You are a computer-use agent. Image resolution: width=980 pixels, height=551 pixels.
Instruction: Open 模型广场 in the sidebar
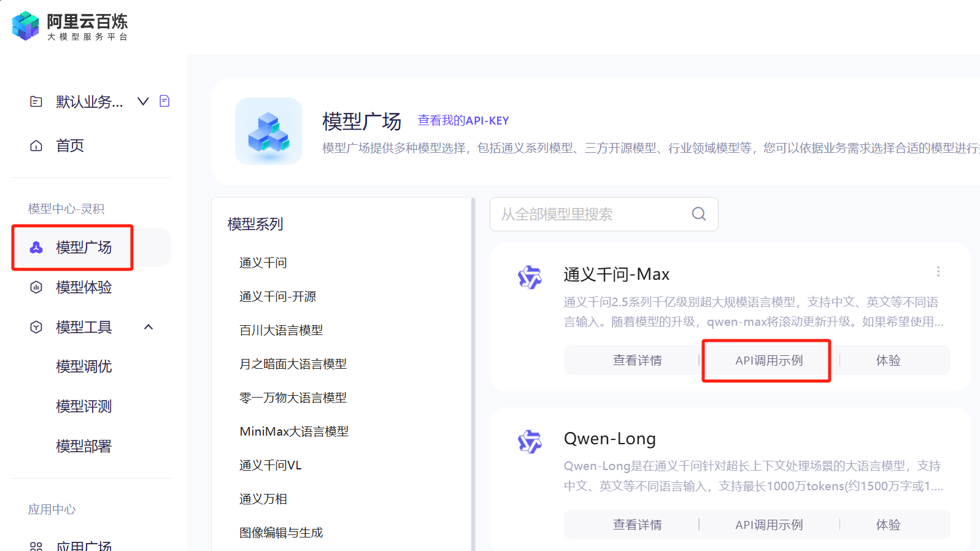click(x=91, y=247)
